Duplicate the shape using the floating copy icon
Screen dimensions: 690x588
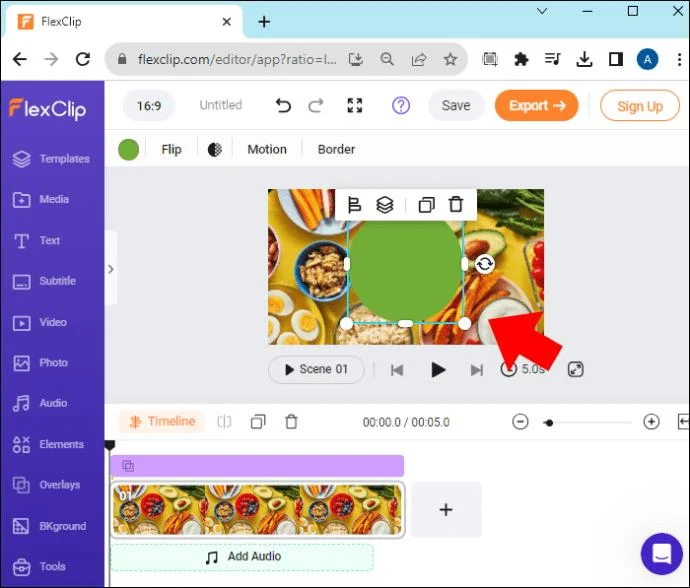426,205
